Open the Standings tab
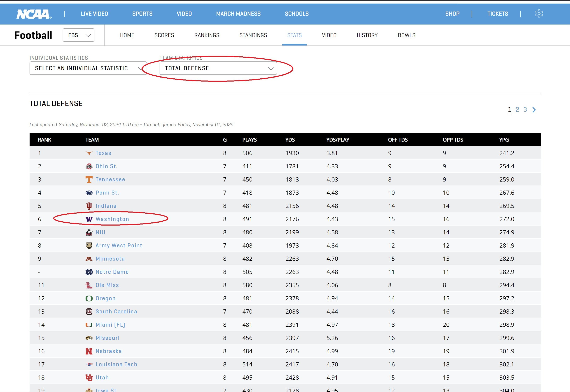 [253, 35]
